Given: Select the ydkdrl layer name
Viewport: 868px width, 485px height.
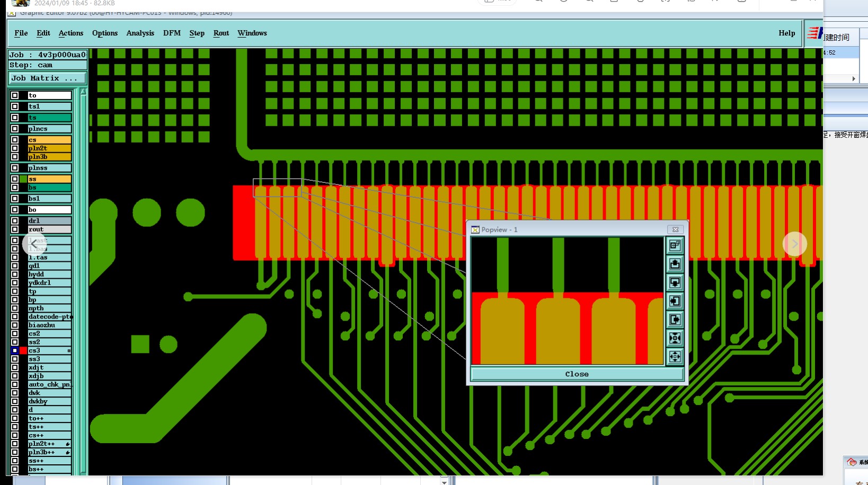Looking at the screenshot, I should click(x=49, y=283).
